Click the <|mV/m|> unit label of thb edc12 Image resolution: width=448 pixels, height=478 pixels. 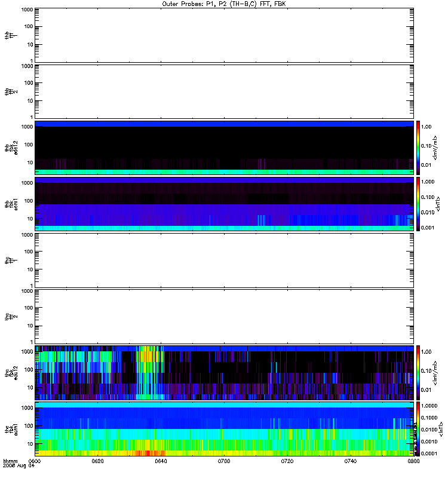(435, 148)
